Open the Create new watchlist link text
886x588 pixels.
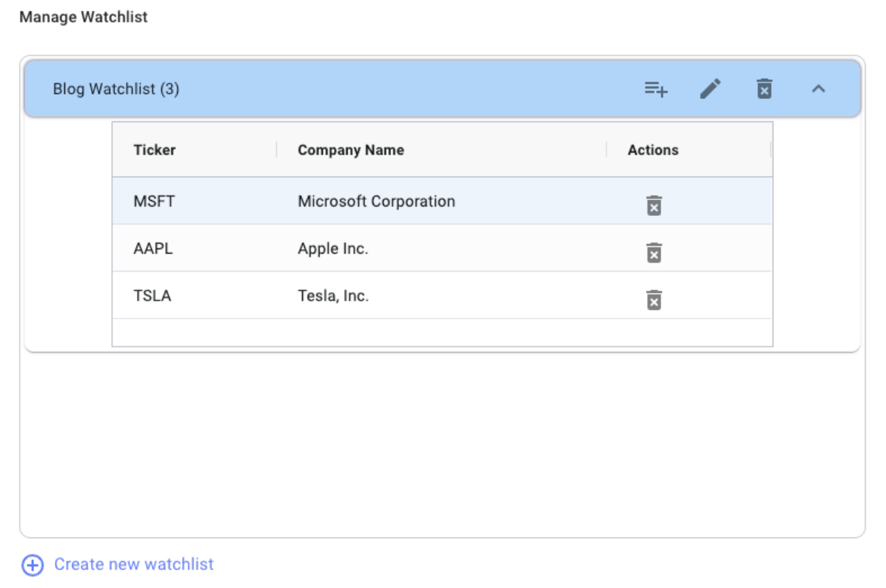(x=134, y=564)
